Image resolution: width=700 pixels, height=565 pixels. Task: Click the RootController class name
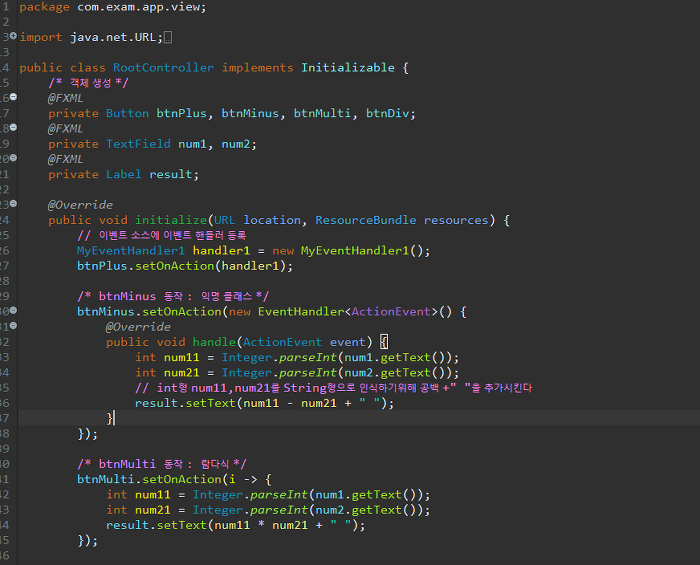point(163,68)
